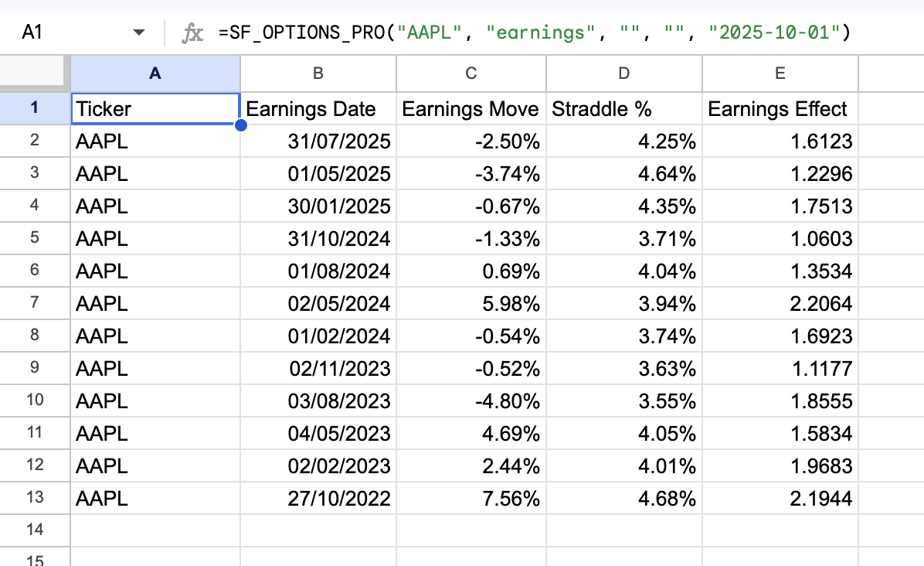Click date cell 27/10/2022
924x566 pixels.
[318, 498]
